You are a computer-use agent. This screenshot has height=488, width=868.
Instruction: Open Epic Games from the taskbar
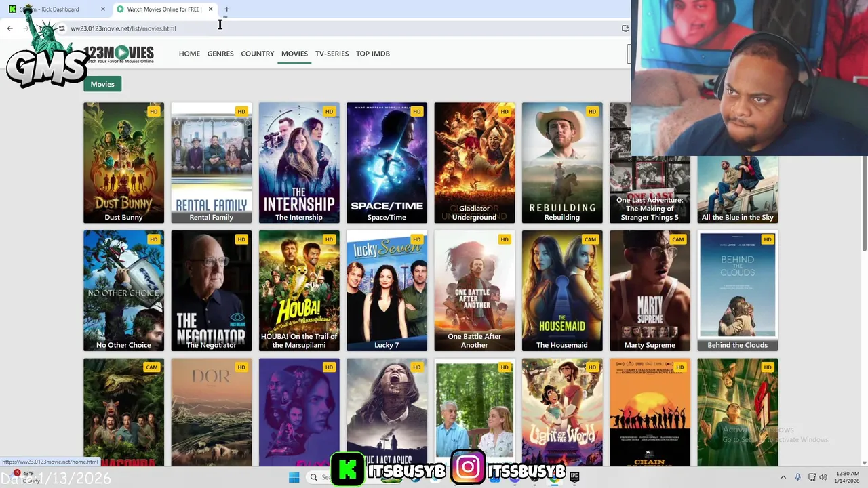pos(574,477)
